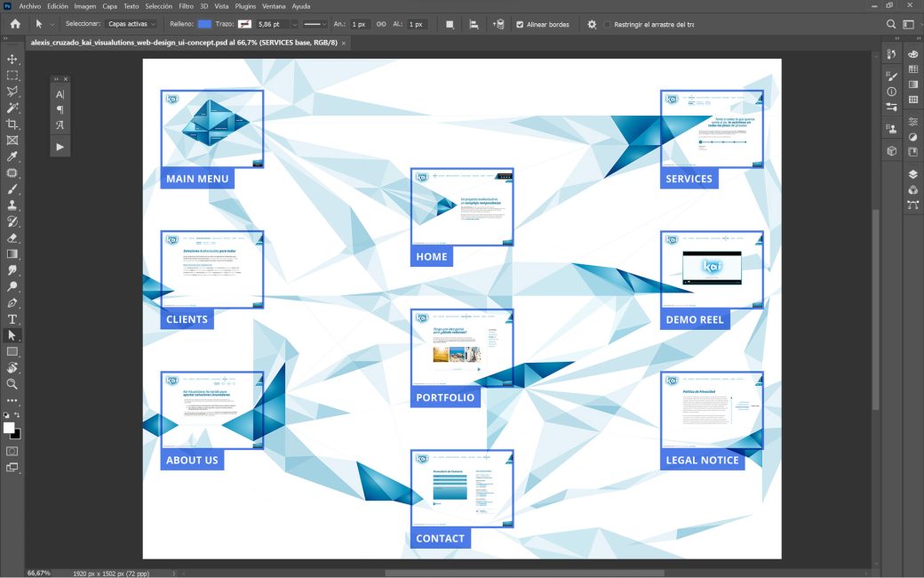
Task: Click the Trazo stroke color swatch
Action: (244, 24)
